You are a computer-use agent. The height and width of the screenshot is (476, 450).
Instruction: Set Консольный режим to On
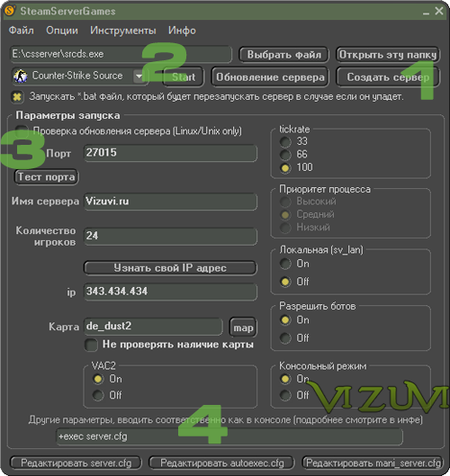[x=285, y=379]
